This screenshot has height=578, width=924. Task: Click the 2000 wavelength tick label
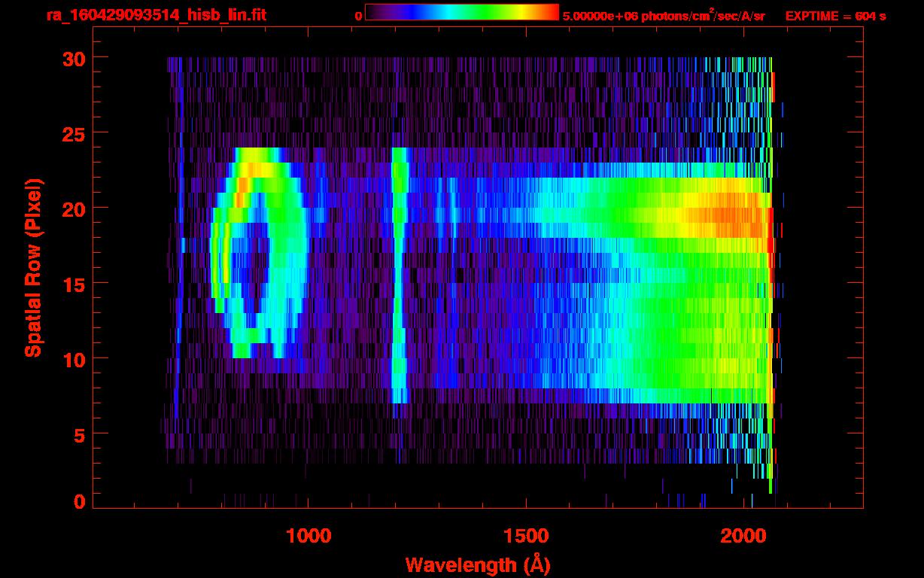(743, 536)
